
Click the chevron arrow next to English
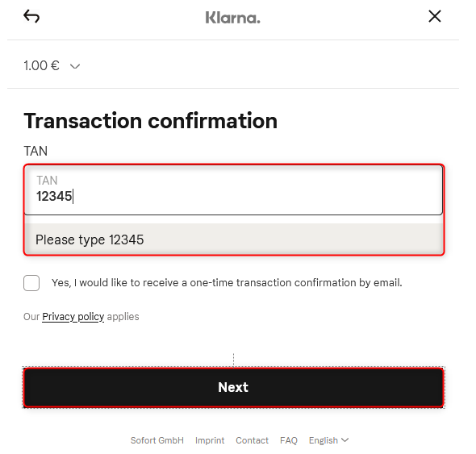click(344, 439)
